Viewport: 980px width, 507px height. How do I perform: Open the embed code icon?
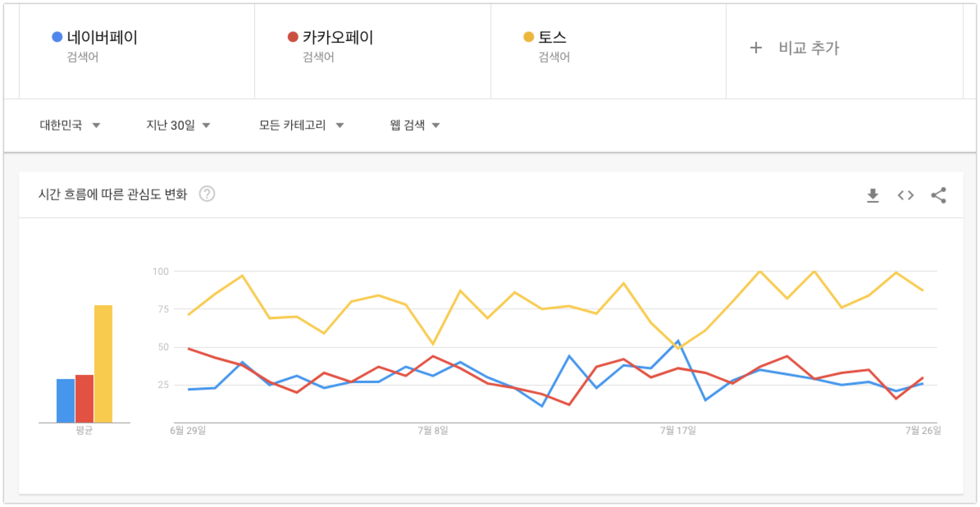(905, 195)
